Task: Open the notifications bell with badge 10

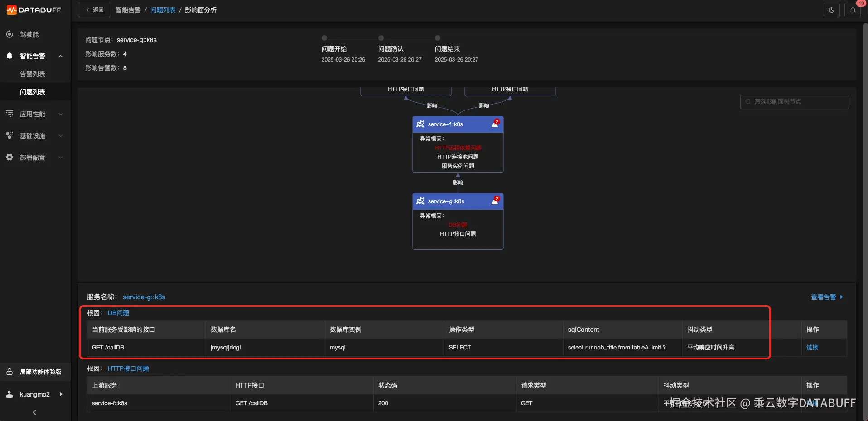Action: coord(853,10)
